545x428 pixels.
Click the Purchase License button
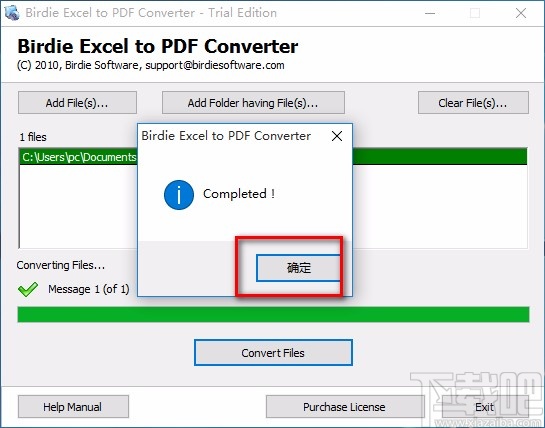[344, 406]
